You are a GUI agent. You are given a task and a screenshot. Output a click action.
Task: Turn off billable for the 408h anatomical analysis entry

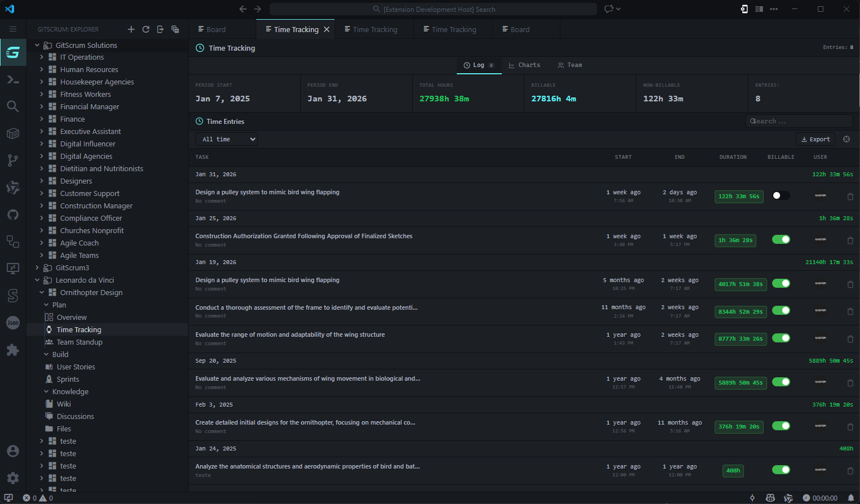tap(781, 469)
